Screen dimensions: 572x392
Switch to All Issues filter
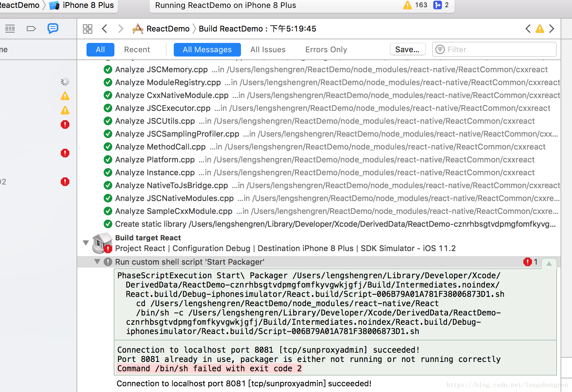[x=268, y=50]
